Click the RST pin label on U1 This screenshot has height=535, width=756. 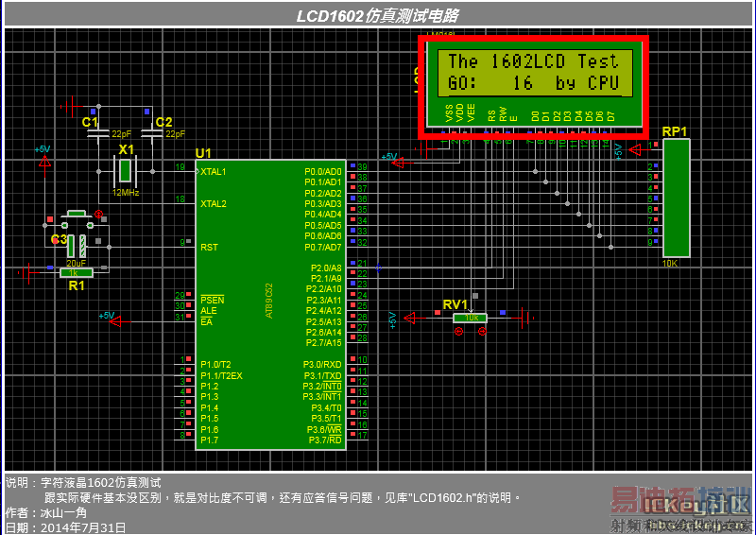point(209,247)
